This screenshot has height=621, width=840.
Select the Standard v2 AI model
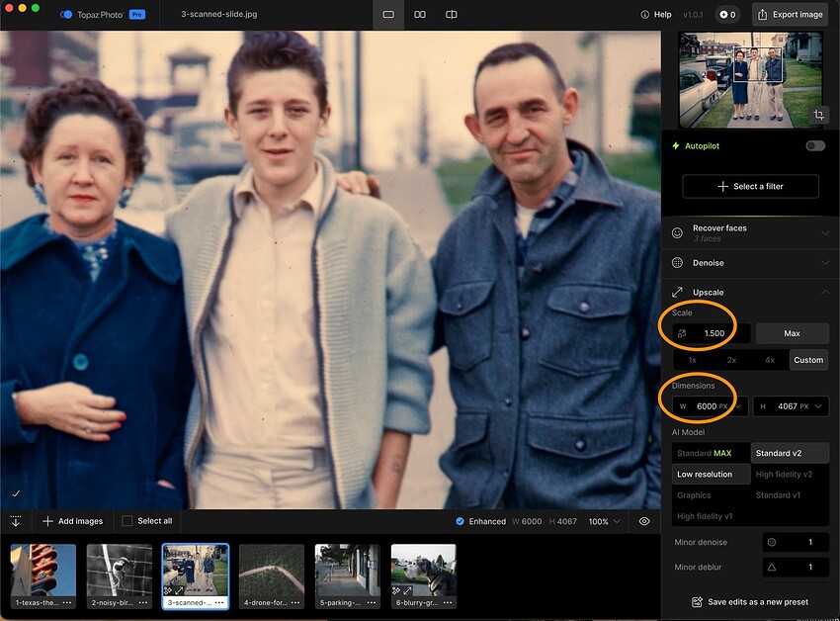pyautogui.click(x=791, y=452)
